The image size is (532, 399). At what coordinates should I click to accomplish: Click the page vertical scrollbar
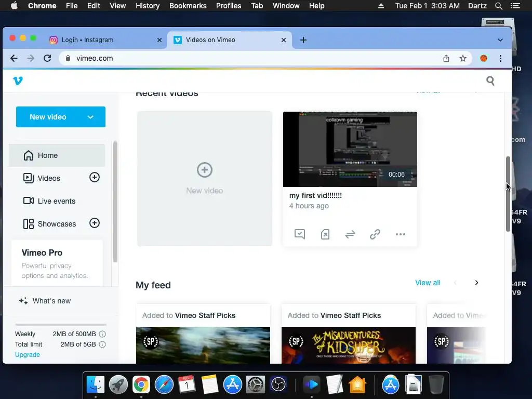[508, 194]
